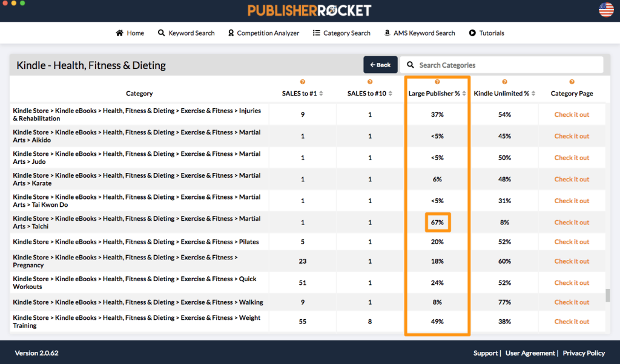Select the Martial Arts > Aikido category text
This screenshot has width=620, height=364.
coord(137,136)
